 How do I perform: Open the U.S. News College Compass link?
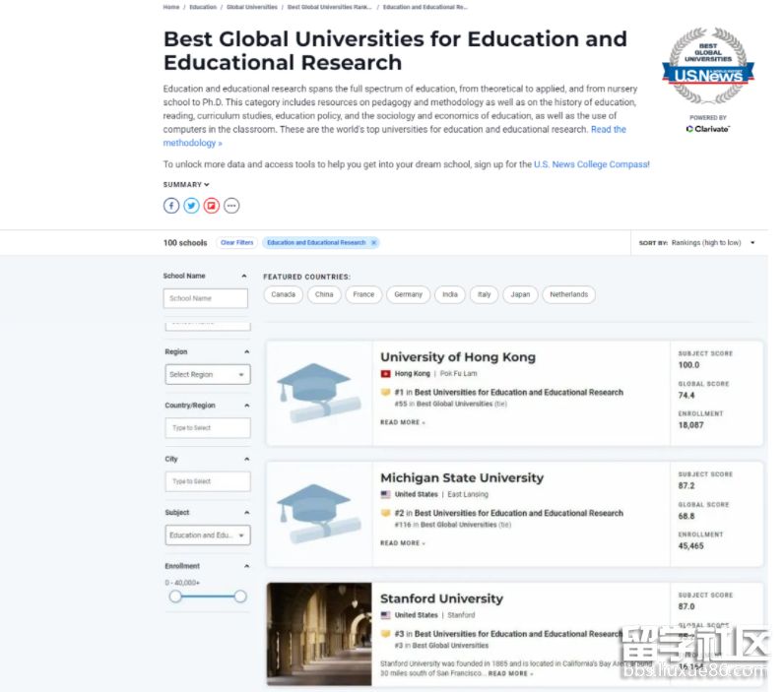[590, 164]
